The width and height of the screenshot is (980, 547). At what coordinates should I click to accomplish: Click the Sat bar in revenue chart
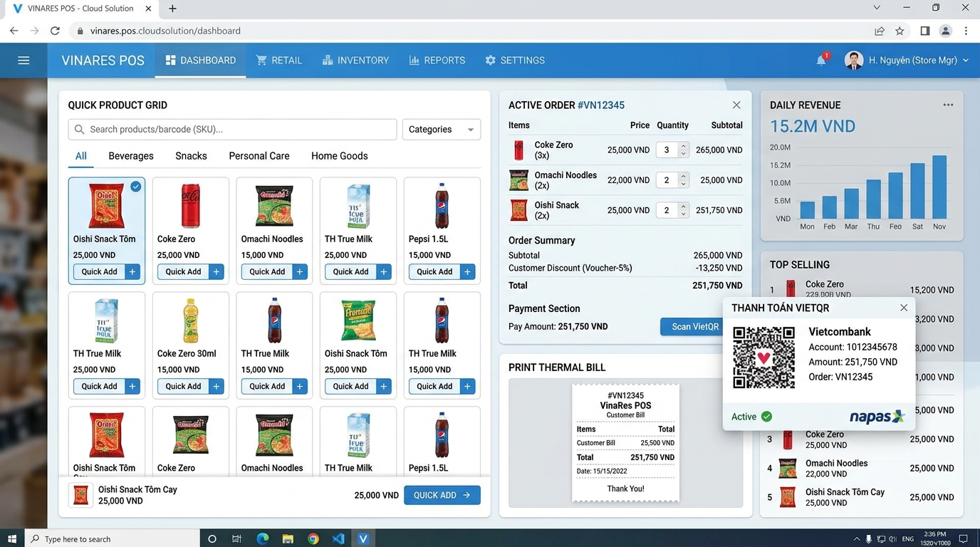click(917, 191)
